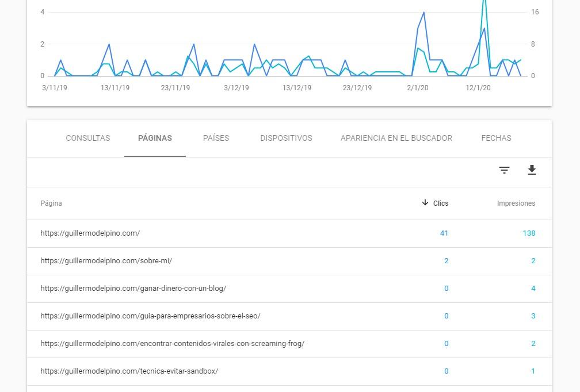Viewport: 580px width, 392px height.
Task: Open the tecnica-evitar-sandbox page row
Action: tap(129, 371)
